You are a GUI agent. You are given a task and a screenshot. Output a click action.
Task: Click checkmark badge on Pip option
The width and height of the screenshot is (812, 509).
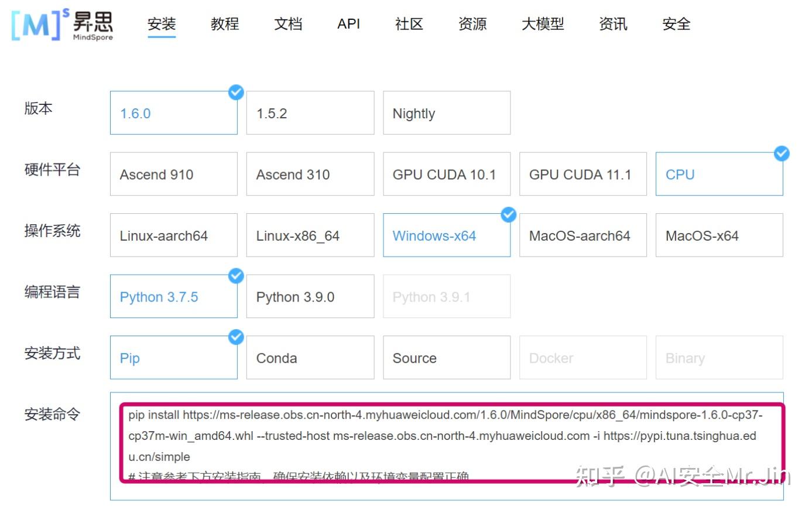point(236,337)
